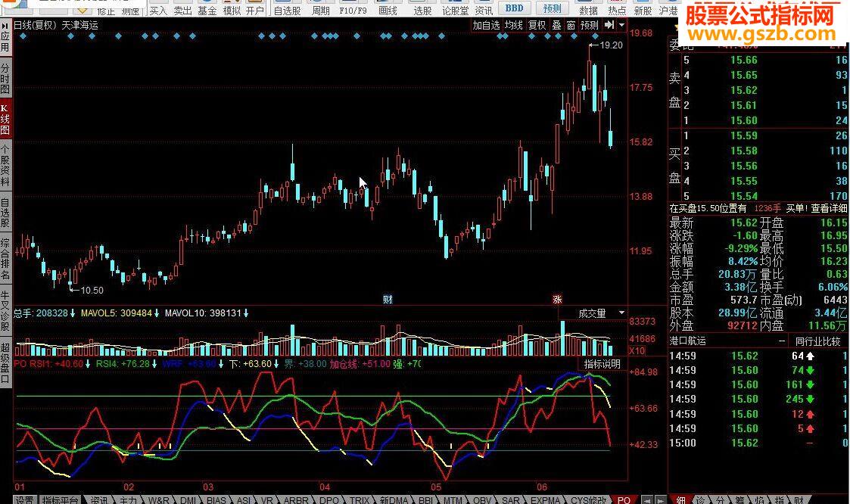
Task: Click the 同行业比较 link
Action: tap(817, 341)
